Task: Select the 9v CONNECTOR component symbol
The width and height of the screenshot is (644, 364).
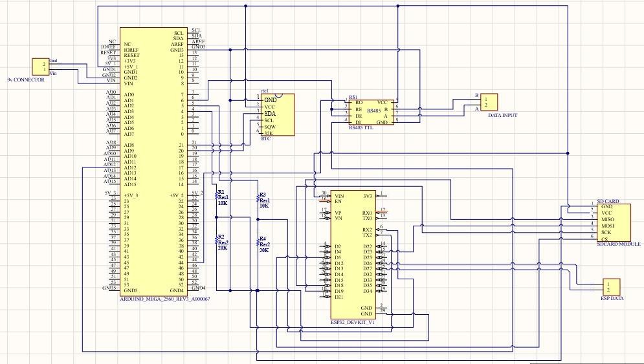Action: coord(41,67)
